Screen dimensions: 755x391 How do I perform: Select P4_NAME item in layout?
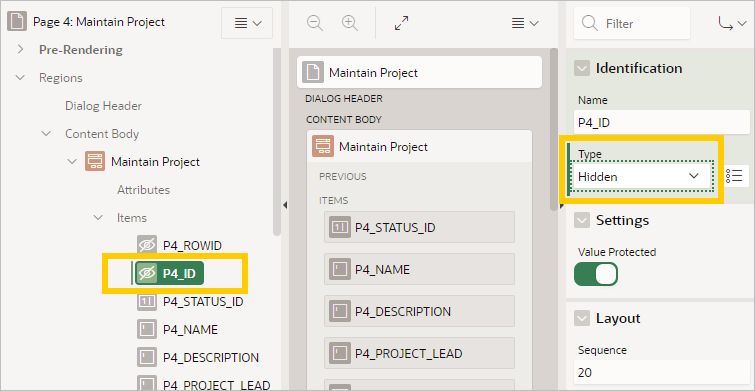pyautogui.click(x=419, y=269)
